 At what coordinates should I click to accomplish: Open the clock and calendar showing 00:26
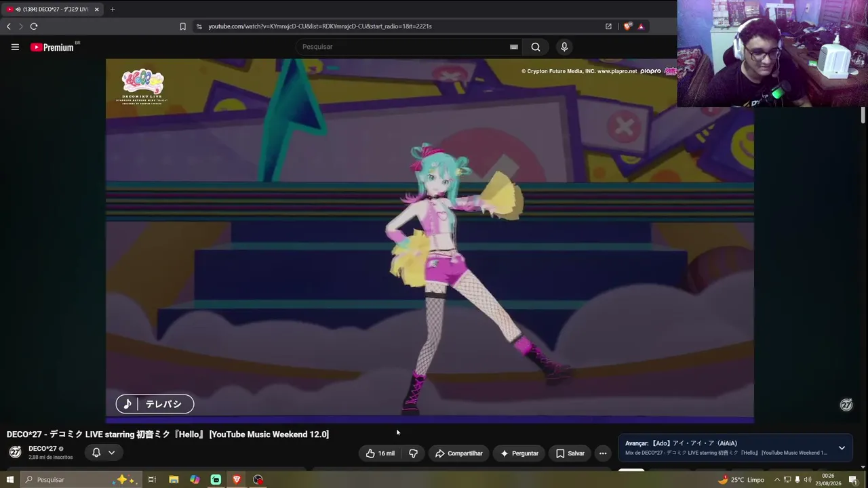click(x=829, y=480)
